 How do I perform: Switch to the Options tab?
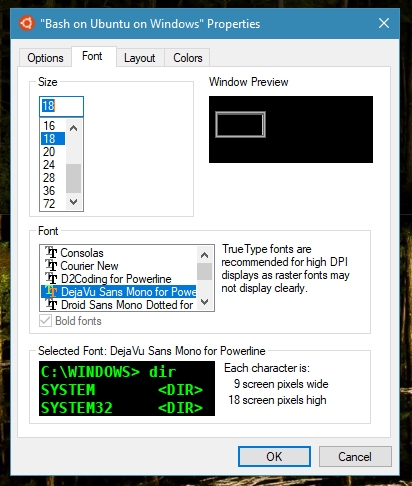[45, 58]
